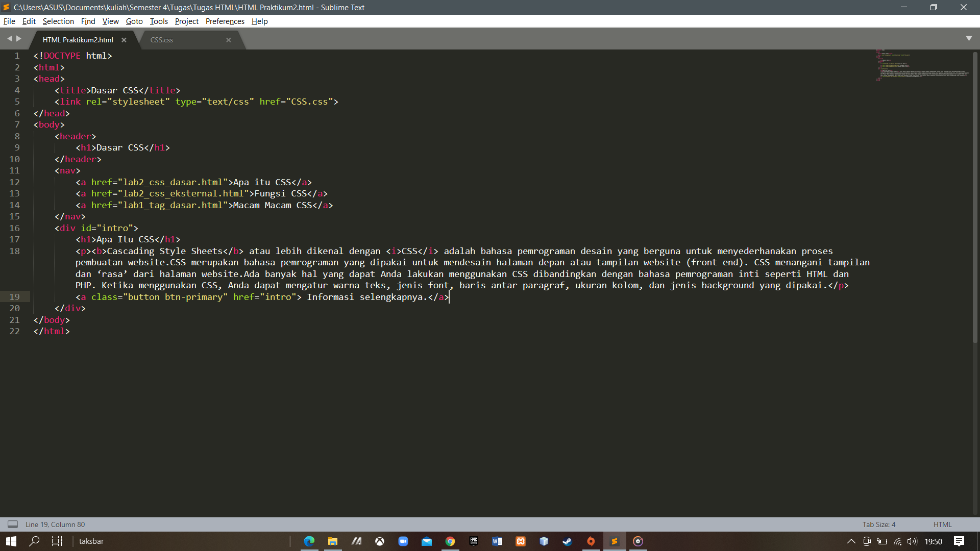The height and width of the screenshot is (551, 980).
Task: Launch Microsoft Word from the taskbar
Action: [497, 541]
